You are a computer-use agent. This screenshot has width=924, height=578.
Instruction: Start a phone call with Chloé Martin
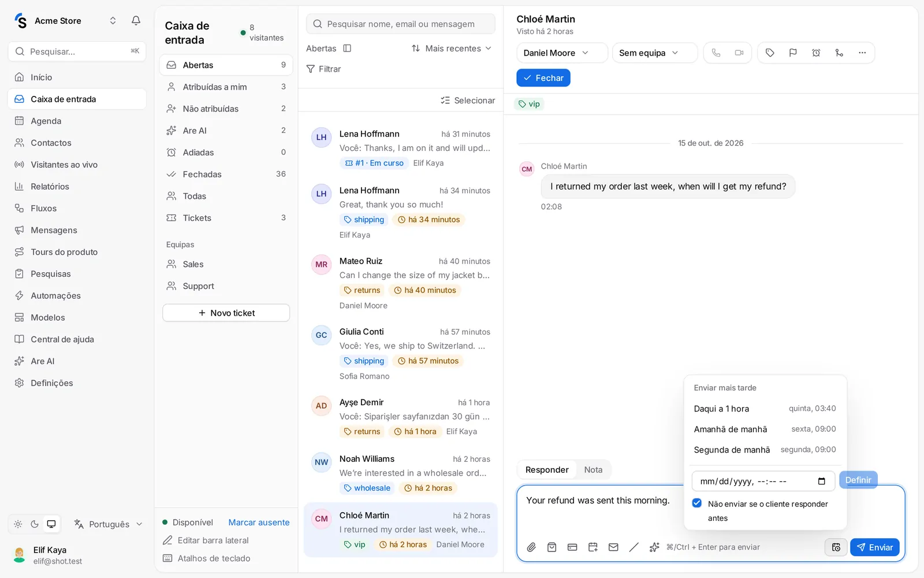[716, 53]
